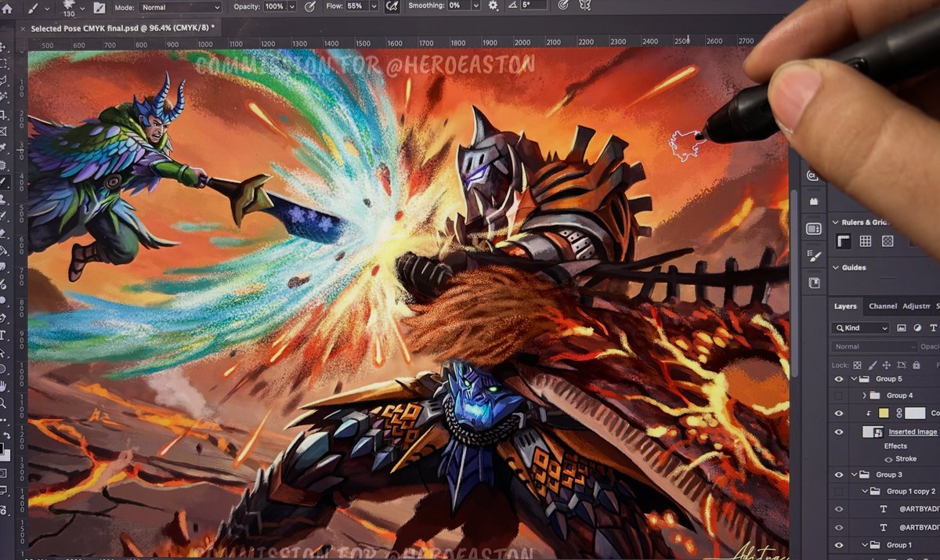
Task: Filter layers by adjustment layers icon
Action: pos(917,328)
